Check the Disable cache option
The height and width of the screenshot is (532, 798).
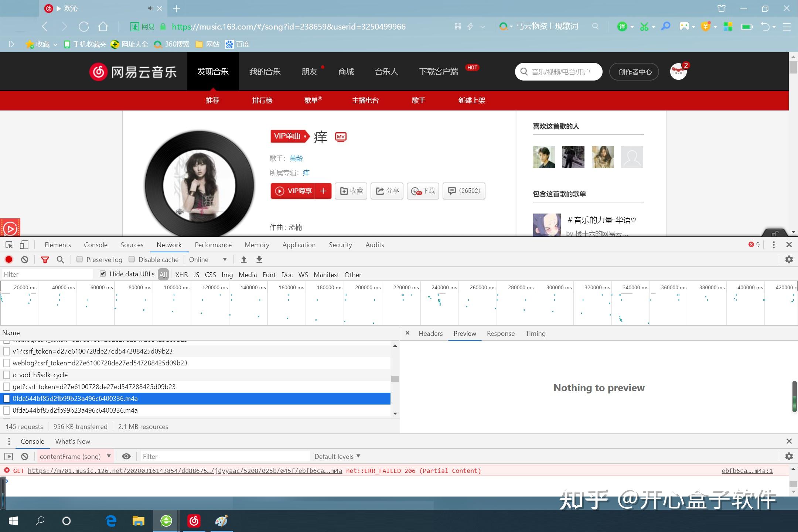coord(132,259)
